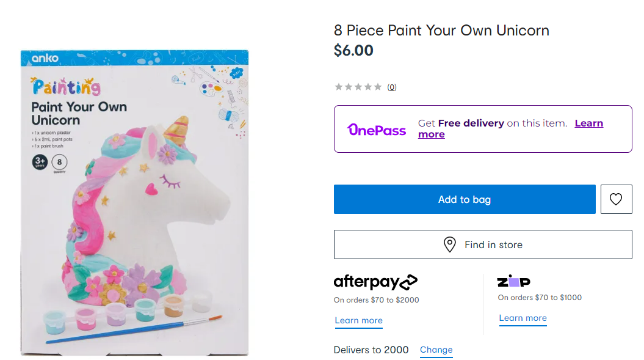Add product to wishlist with heart icon
The width and height of the screenshot is (644, 360).
616,199
